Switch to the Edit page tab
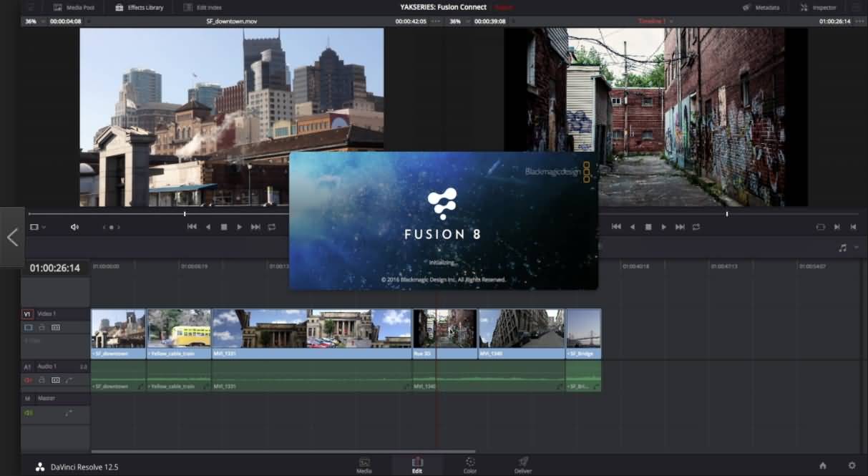Screen dimensions: 868x476 [417, 465]
